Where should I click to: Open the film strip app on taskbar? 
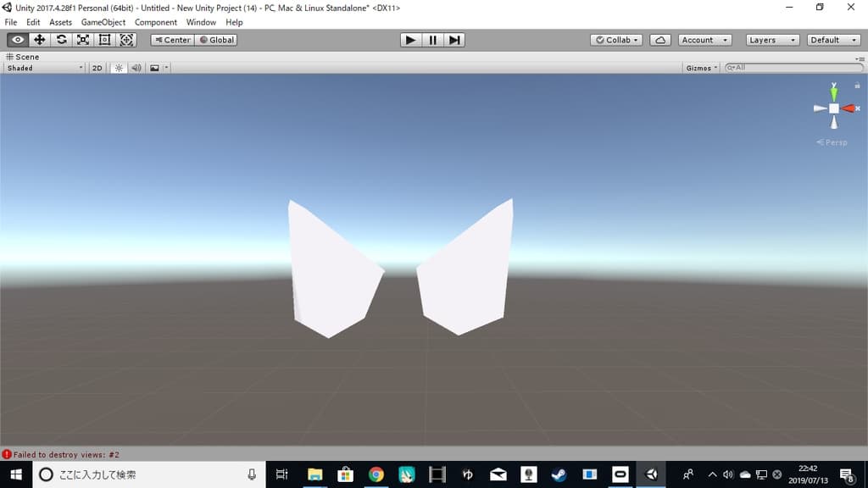437,474
